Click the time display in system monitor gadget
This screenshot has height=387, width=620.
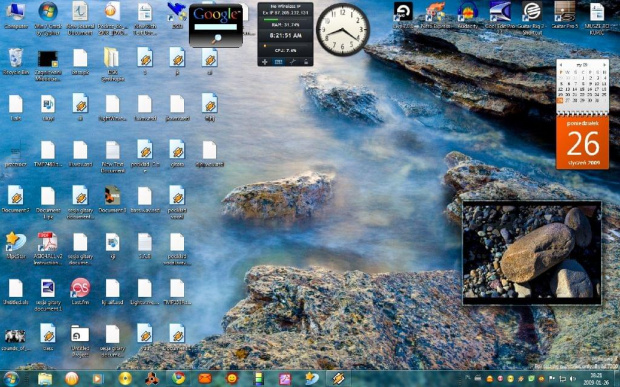(x=285, y=36)
